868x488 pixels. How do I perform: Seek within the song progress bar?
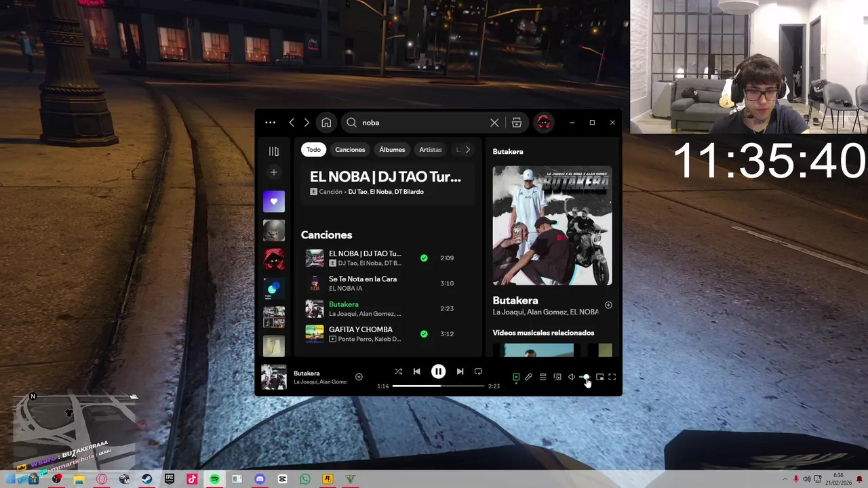coord(438,386)
